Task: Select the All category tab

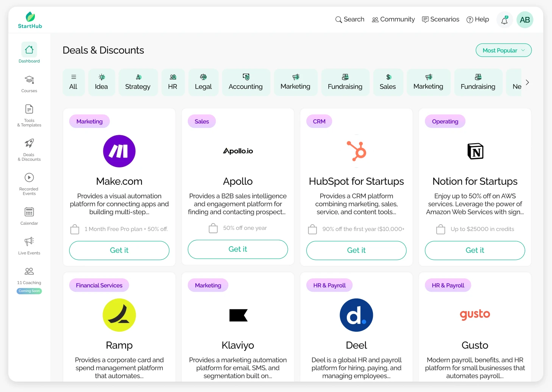Action: (x=73, y=82)
